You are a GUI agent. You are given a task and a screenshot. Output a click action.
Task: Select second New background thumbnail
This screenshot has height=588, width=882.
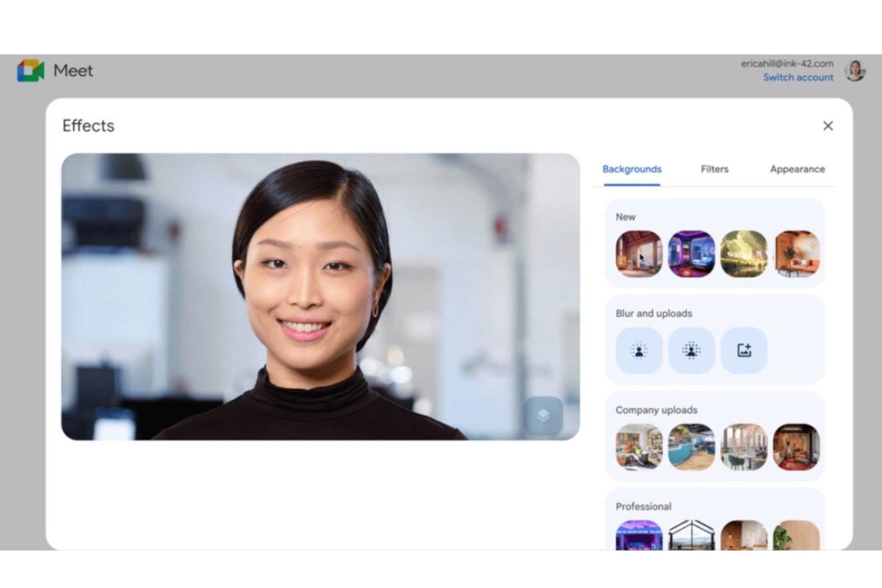pos(690,253)
